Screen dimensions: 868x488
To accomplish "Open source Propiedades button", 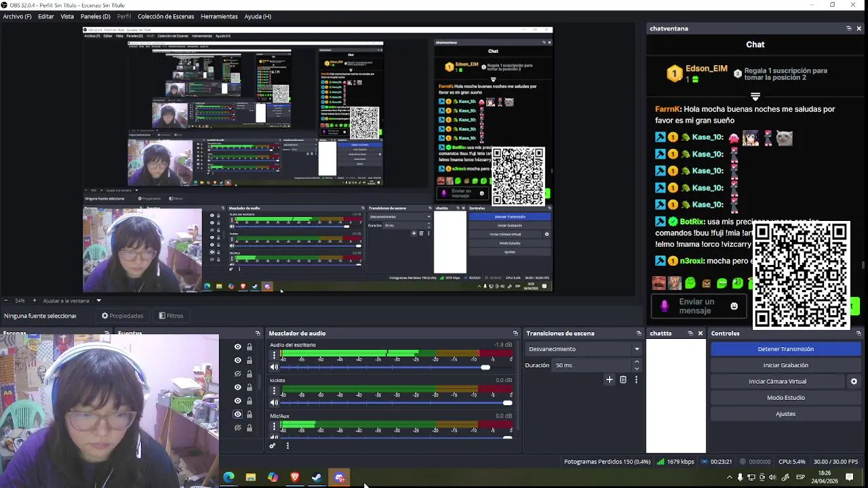I will pyautogui.click(x=123, y=316).
